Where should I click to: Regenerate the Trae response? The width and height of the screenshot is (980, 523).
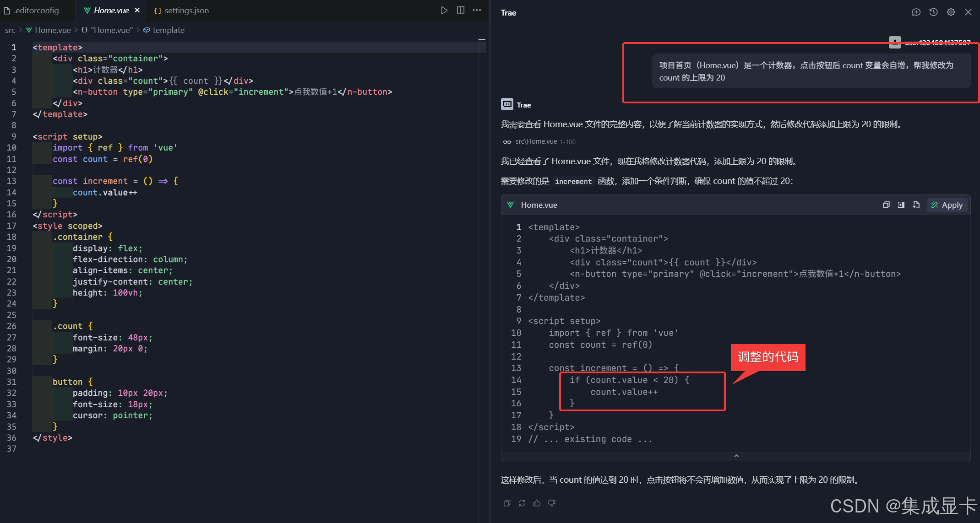click(x=522, y=503)
